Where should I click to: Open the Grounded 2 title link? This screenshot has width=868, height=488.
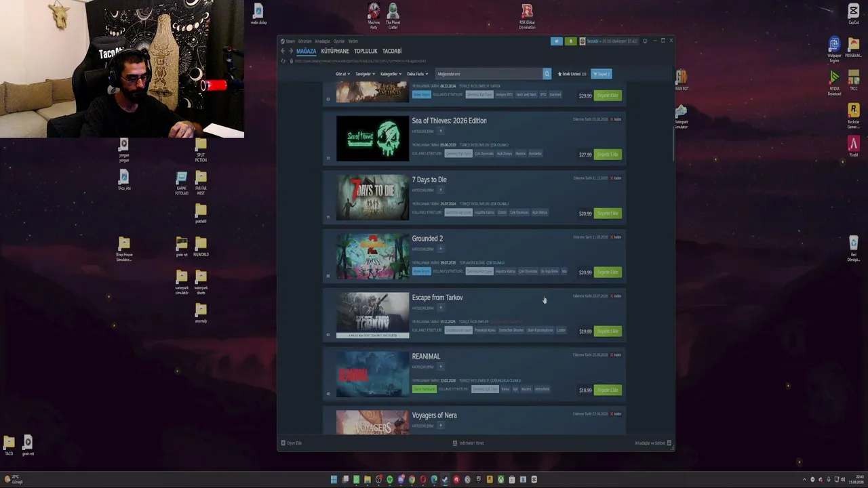tap(427, 239)
